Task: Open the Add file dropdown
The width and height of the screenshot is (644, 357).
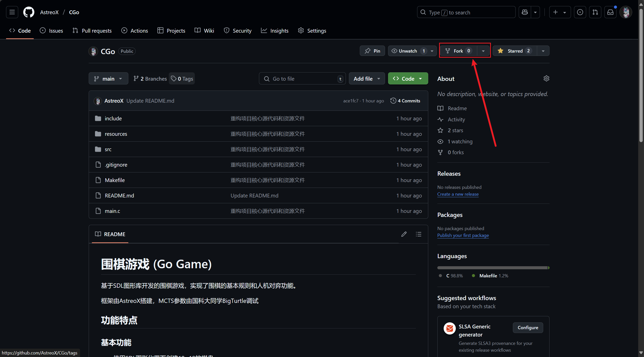Action: click(x=367, y=79)
